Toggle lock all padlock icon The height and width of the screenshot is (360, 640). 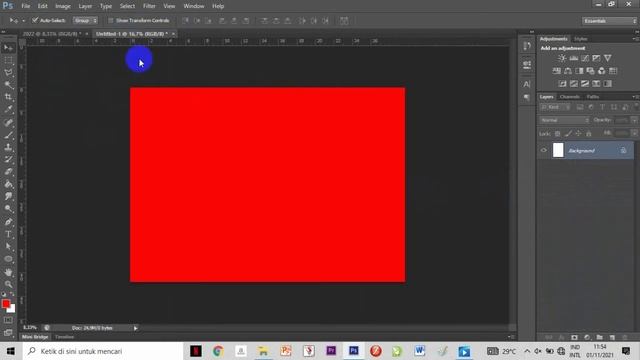[589, 133]
